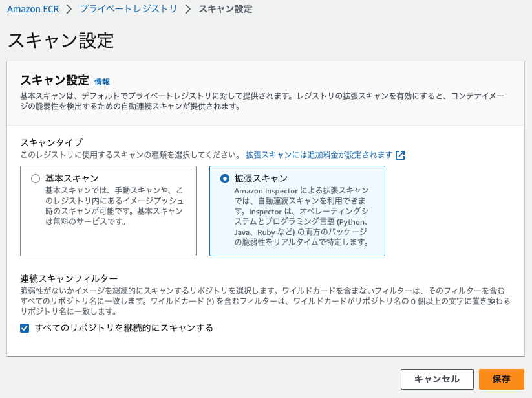This screenshot has height=398, width=532.
Task: Click the large スキャン設定 page title
Action: (61, 40)
